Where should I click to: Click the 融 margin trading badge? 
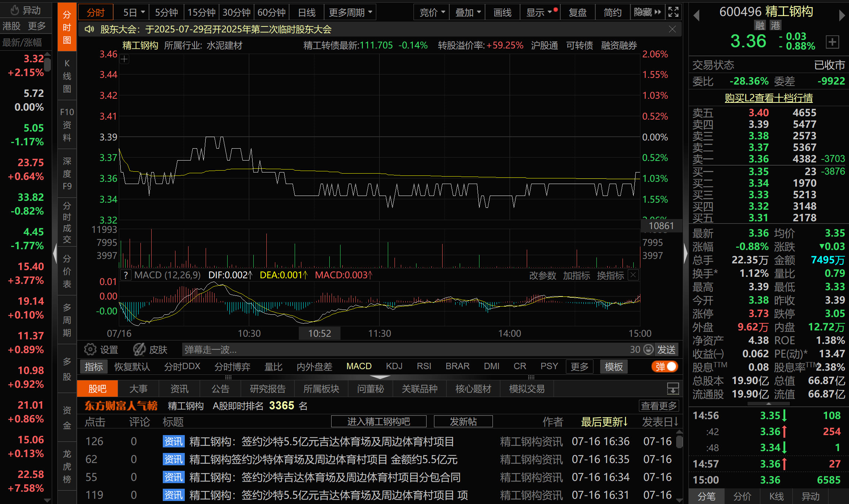pos(760,26)
